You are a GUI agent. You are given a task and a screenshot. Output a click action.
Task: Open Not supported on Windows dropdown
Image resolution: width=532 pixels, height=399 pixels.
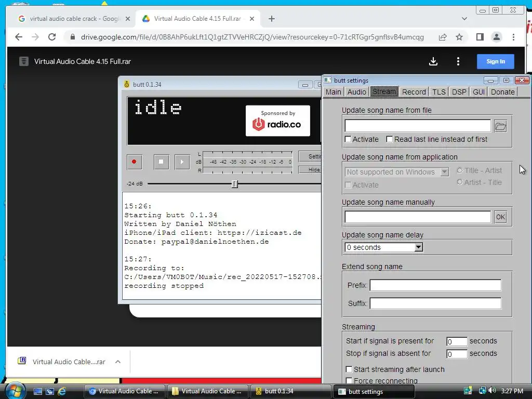(x=397, y=172)
